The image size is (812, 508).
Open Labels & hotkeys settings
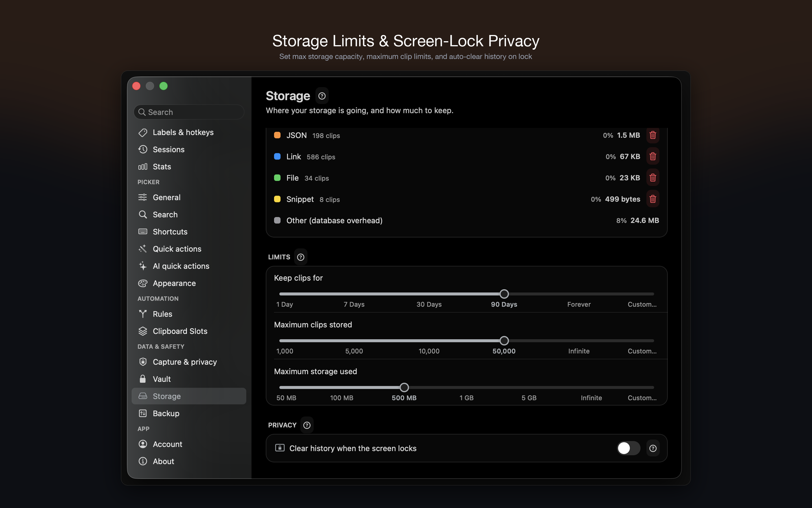(x=189, y=132)
